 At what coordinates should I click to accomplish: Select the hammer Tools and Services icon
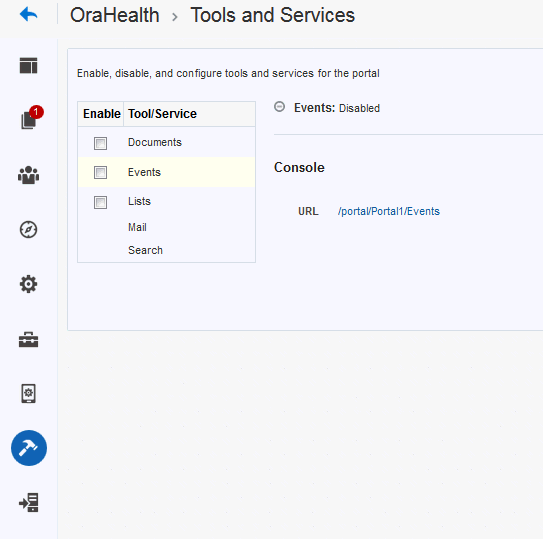(29, 448)
